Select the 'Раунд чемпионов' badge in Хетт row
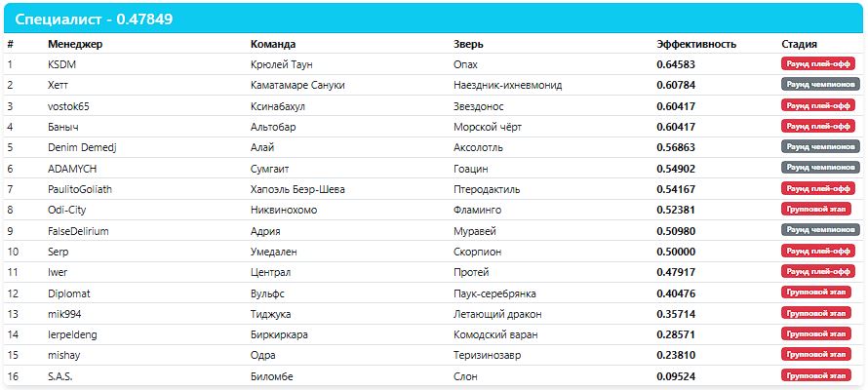Viewport: 868px width, 390px height. [820, 84]
